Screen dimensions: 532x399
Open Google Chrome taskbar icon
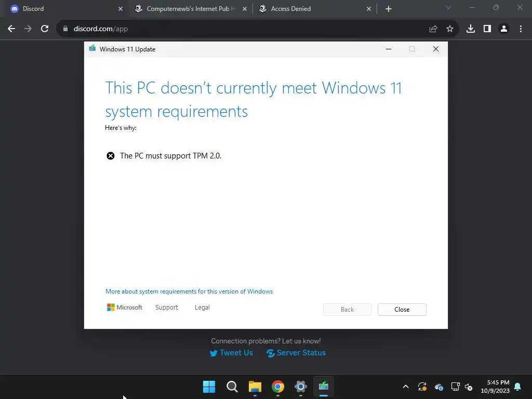coord(278,387)
